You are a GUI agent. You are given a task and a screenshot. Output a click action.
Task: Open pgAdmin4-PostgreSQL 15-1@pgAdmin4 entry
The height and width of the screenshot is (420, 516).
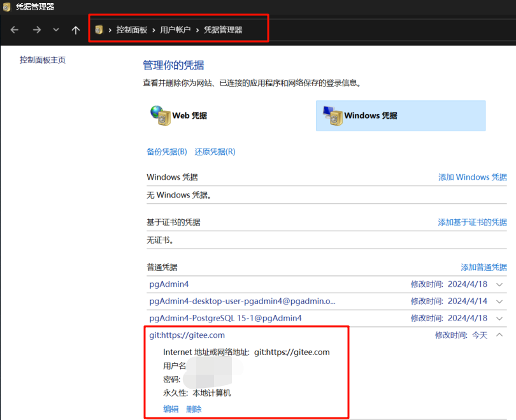(x=226, y=318)
